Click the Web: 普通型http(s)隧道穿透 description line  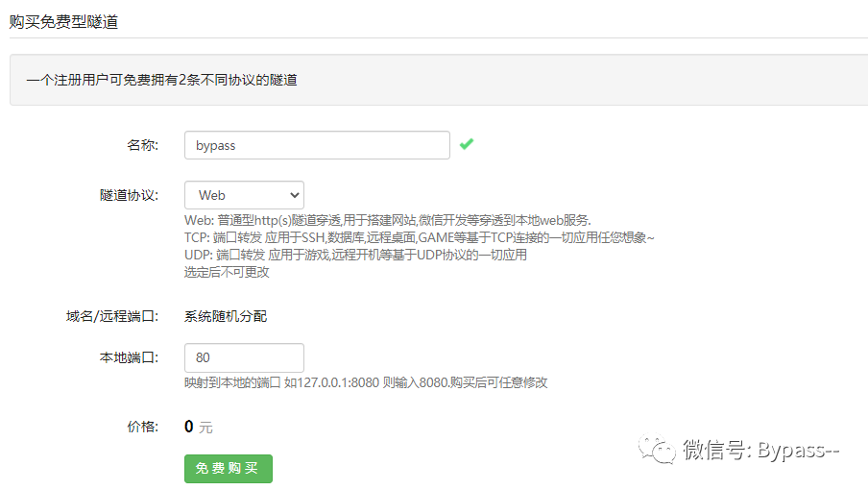click(x=388, y=220)
